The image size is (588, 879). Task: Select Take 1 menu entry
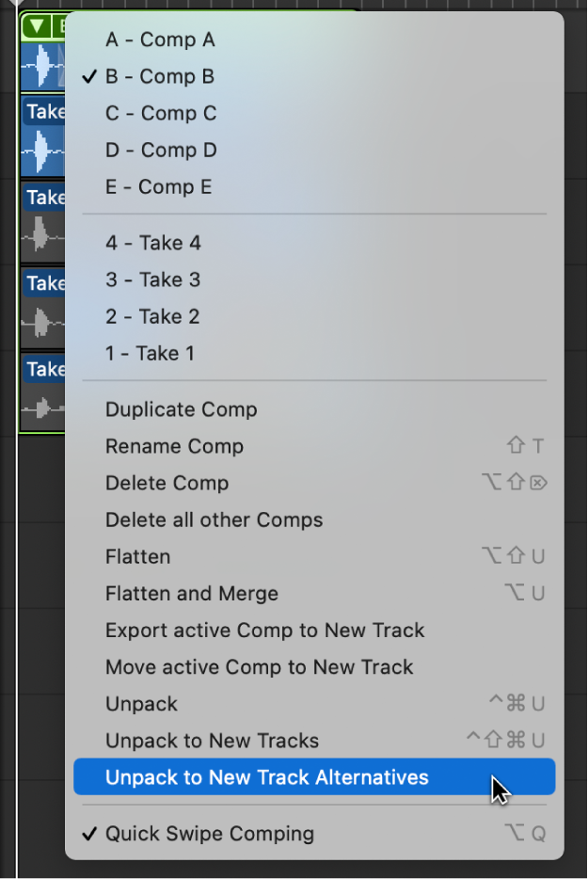coord(151,353)
